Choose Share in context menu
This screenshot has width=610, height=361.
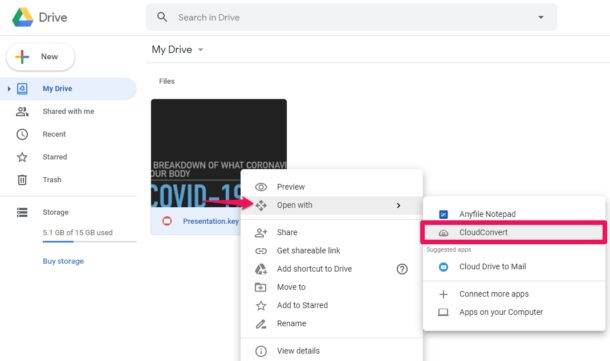(x=331, y=232)
